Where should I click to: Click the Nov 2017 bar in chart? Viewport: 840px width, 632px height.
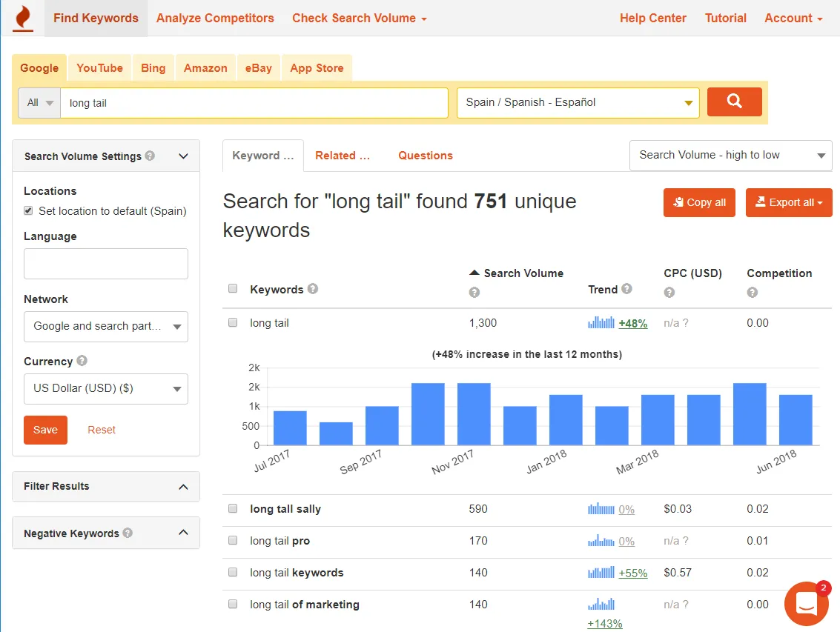click(x=474, y=414)
